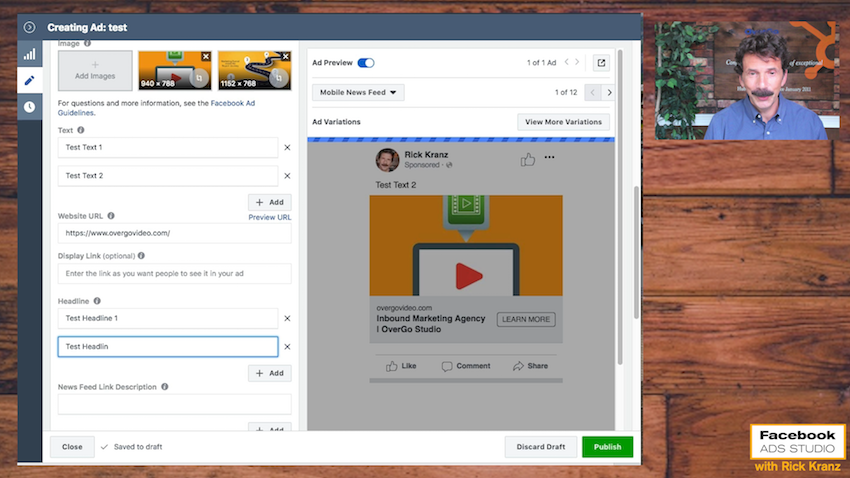
Task: Select the 940 x 788 image thumbnail
Action: click(175, 70)
